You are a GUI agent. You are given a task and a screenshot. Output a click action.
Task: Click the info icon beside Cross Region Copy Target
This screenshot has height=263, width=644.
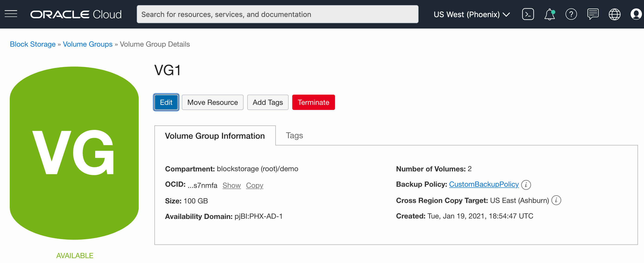coord(556,200)
